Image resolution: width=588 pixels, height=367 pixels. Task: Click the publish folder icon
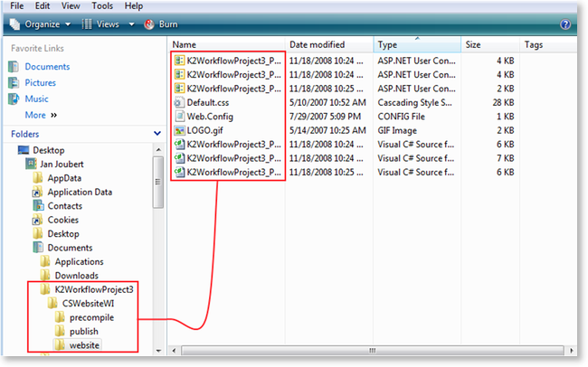click(60, 331)
